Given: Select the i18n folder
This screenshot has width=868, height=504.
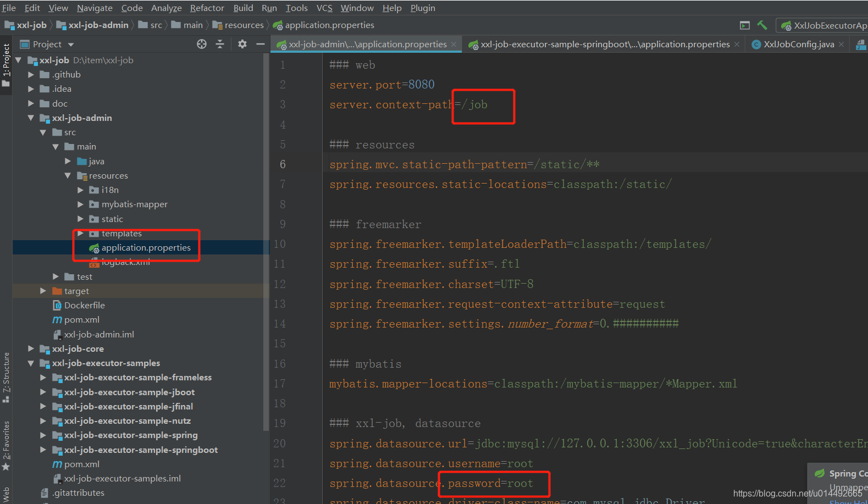Looking at the screenshot, I should pos(110,190).
